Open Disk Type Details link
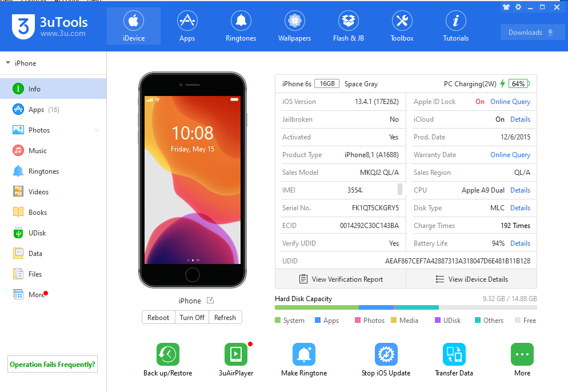Screen dimensions: 568x392 click(520, 208)
